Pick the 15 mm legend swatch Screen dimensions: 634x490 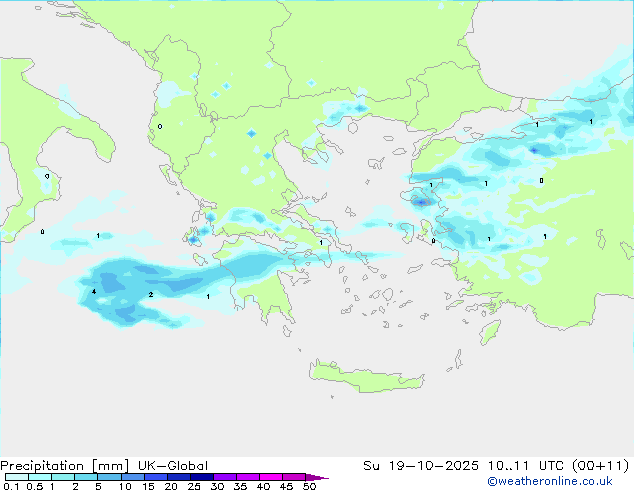(155, 477)
